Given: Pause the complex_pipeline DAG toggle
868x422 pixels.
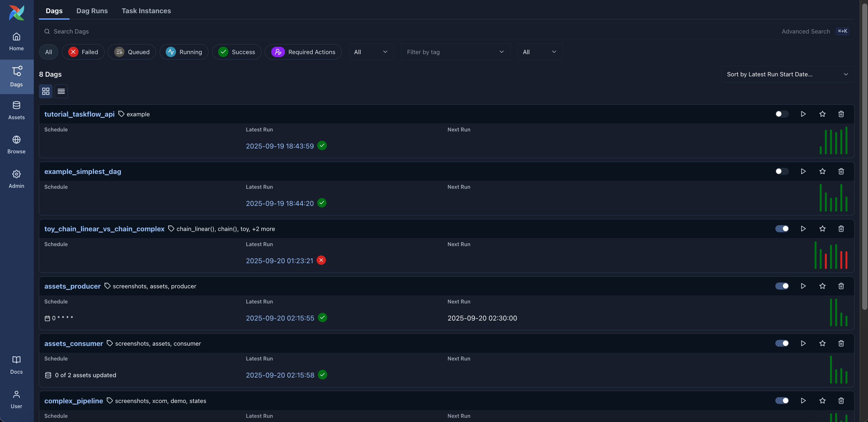Looking at the screenshot, I should (x=781, y=401).
